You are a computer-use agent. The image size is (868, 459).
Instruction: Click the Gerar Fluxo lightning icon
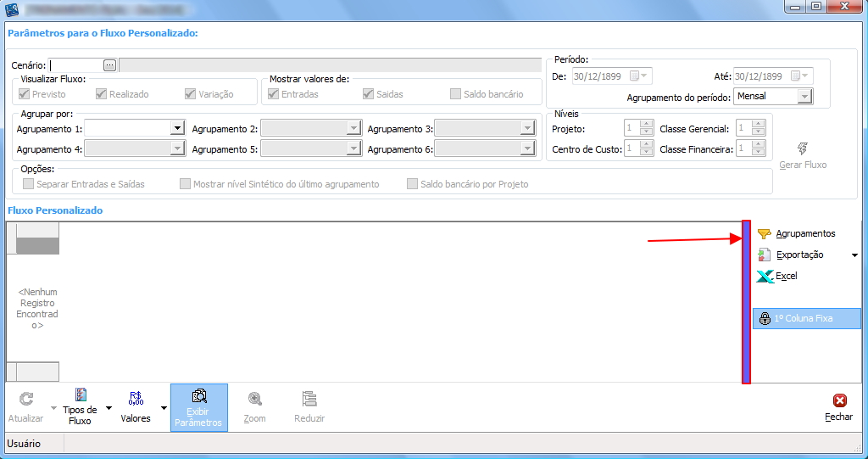point(803,148)
